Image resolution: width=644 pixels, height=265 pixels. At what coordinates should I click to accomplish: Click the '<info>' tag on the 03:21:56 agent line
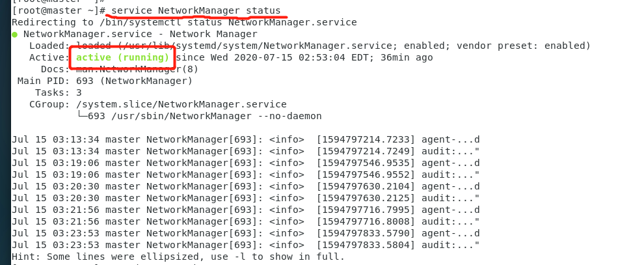click(287, 210)
